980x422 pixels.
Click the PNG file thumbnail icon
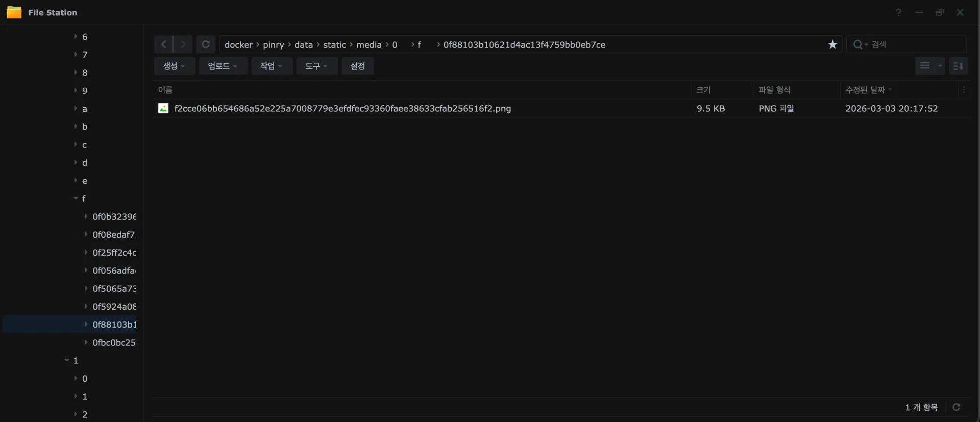(163, 108)
